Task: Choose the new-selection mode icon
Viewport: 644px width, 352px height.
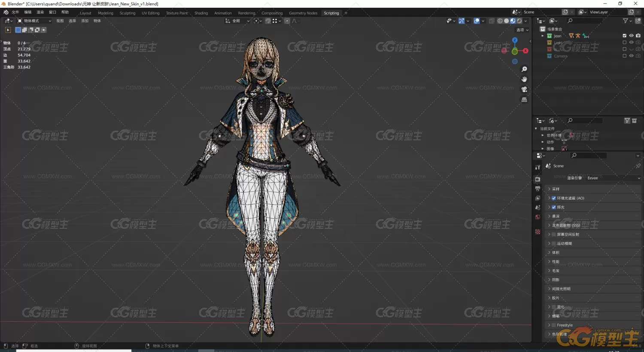Action: click(18, 30)
